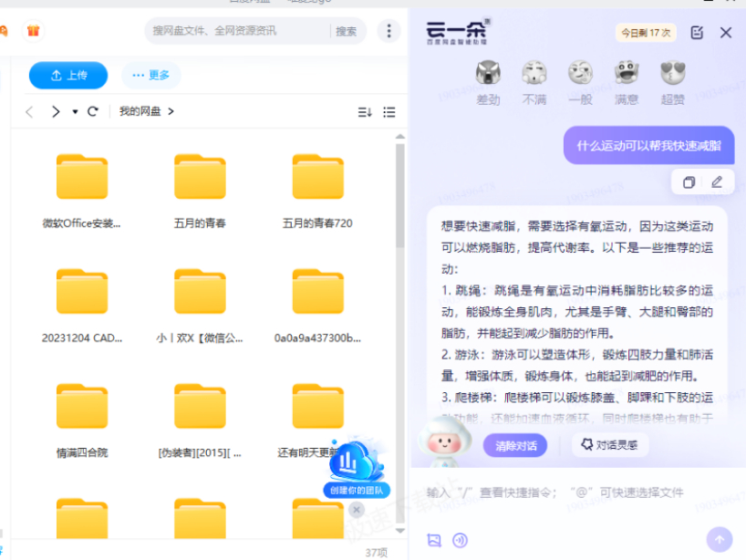Screen dimensions: 746x560
Task: Select the [伪装者][2015] folder
Action: (200, 421)
